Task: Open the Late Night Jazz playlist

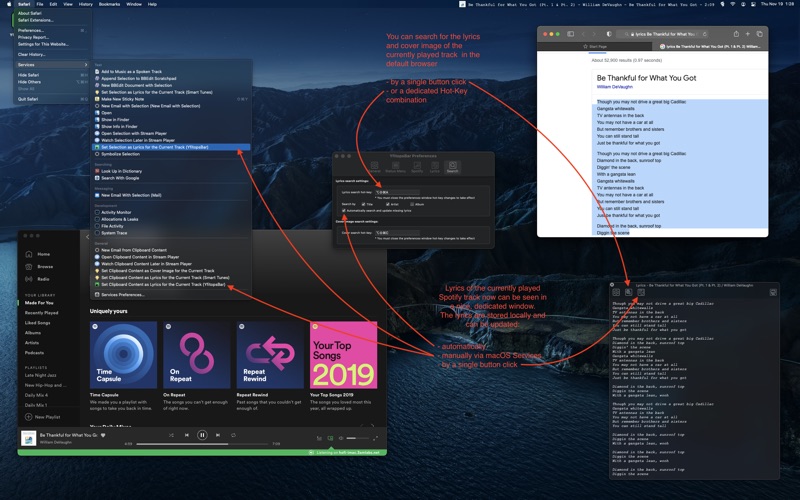Action: pos(40,375)
